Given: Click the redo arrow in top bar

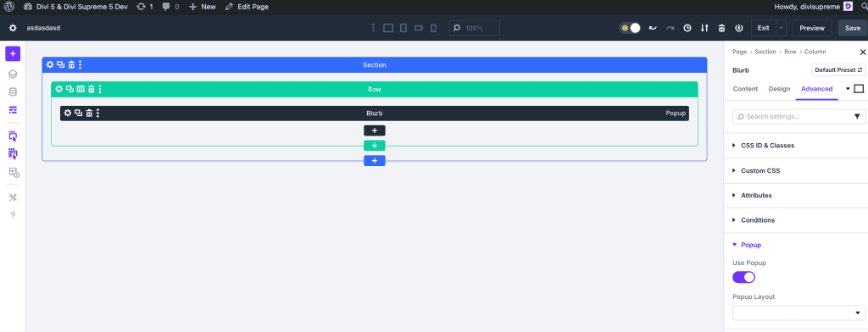Looking at the screenshot, I should pos(670,28).
